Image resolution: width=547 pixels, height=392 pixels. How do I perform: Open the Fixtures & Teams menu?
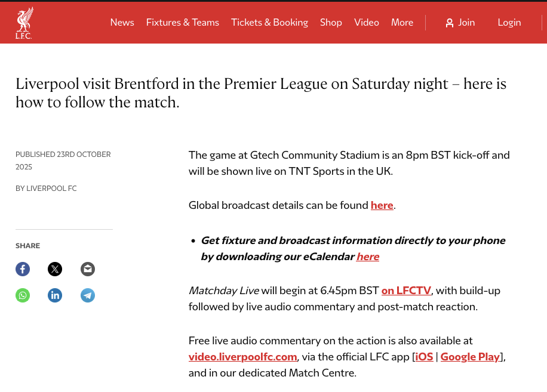tap(183, 23)
